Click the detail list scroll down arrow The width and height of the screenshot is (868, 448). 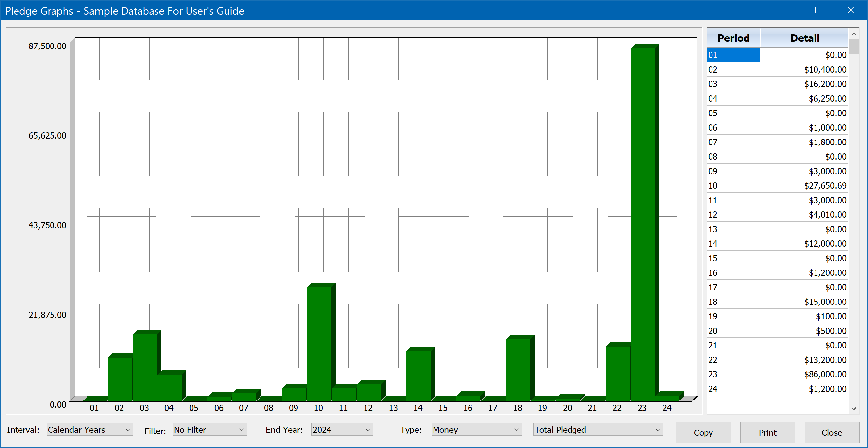point(853,409)
